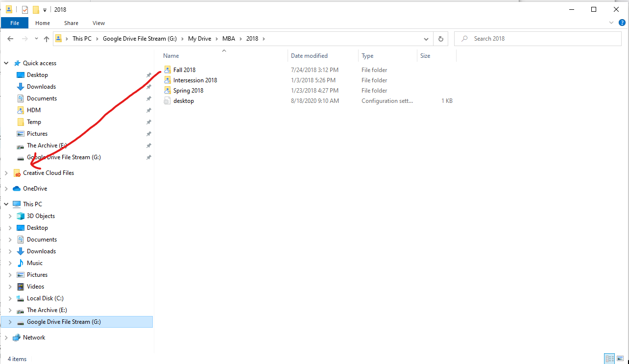The width and height of the screenshot is (629, 364).
Task: Expand the Creative Cloud Files node
Action: point(6,173)
